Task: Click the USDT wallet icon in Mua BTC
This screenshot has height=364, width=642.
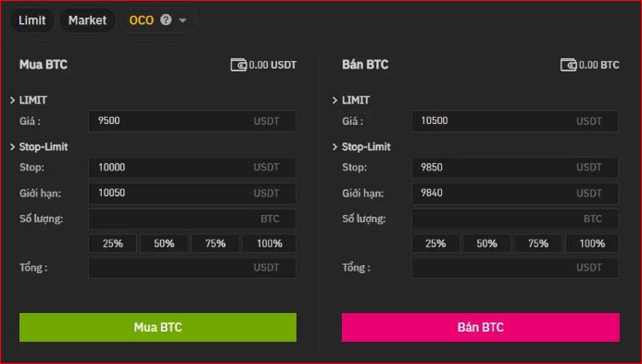Action: point(238,65)
